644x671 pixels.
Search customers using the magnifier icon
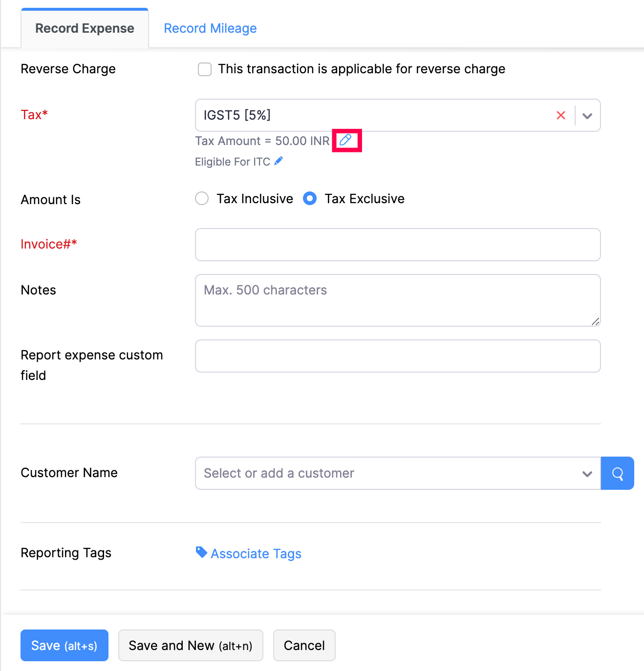[x=617, y=473]
